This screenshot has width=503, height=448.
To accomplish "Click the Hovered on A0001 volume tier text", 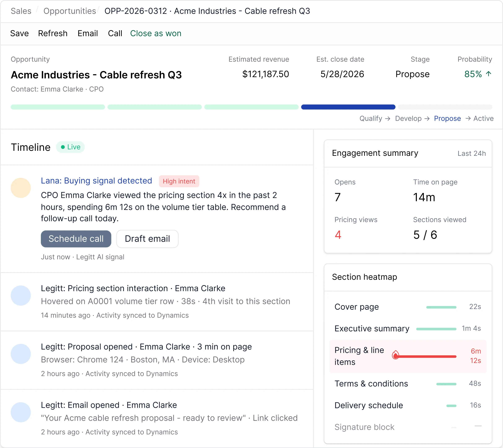I will tap(166, 301).
